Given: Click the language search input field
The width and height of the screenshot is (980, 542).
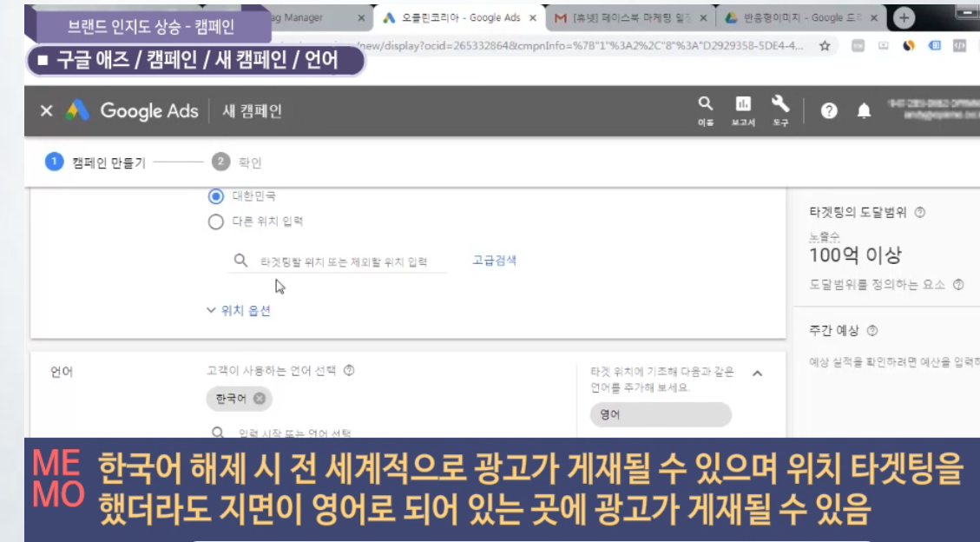Looking at the screenshot, I should tap(293, 432).
